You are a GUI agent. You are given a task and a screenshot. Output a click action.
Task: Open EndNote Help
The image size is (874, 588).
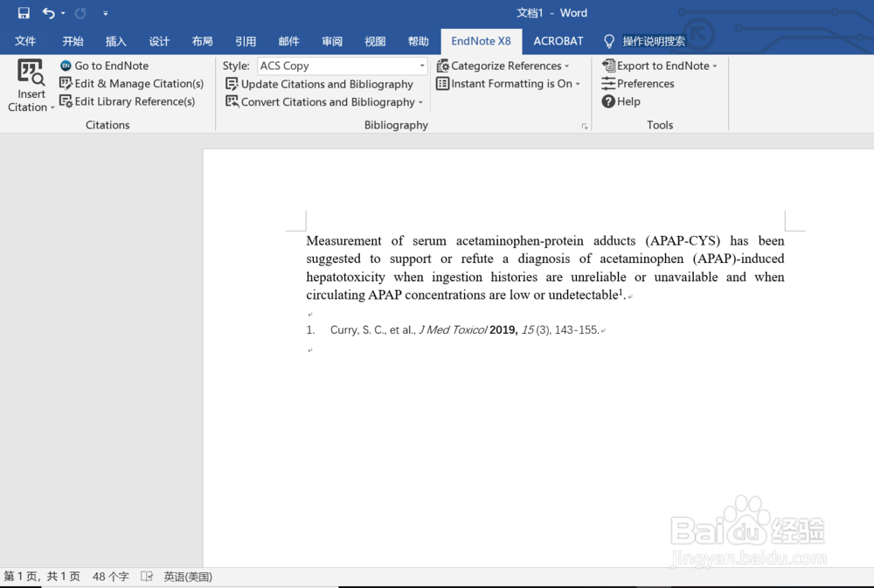[628, 101]
